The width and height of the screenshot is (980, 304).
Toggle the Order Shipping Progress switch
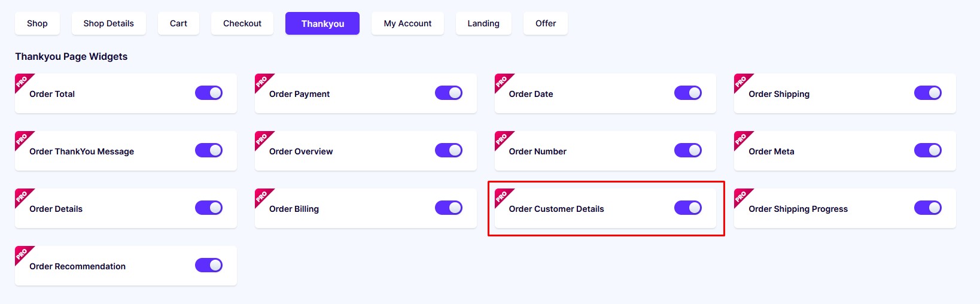(928, 208)
